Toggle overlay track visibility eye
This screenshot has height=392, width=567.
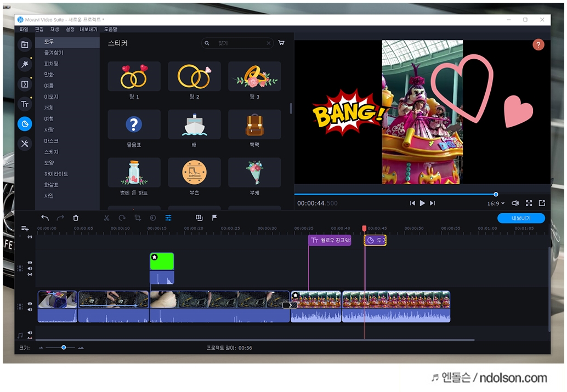(x=30, y=263)
